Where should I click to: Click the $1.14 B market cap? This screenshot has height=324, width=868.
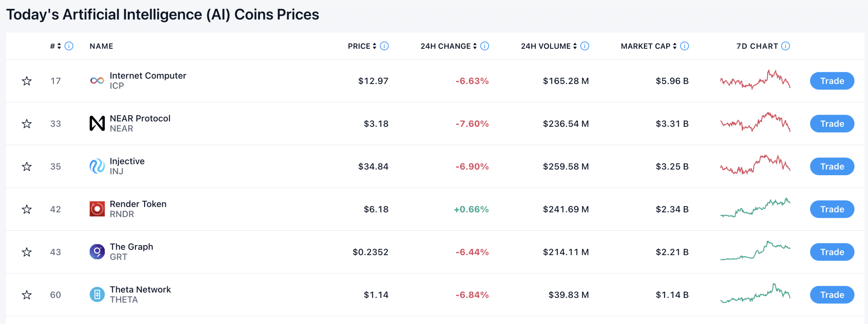672,295
